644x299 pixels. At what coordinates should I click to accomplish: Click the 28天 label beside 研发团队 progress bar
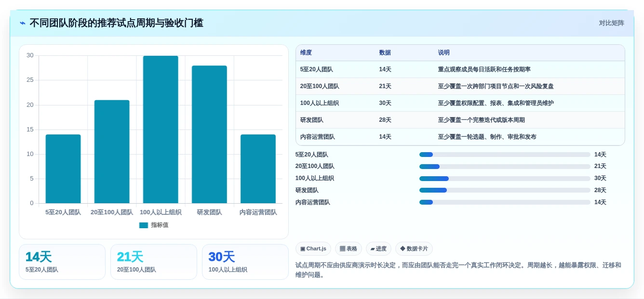(x=600, y=190)
